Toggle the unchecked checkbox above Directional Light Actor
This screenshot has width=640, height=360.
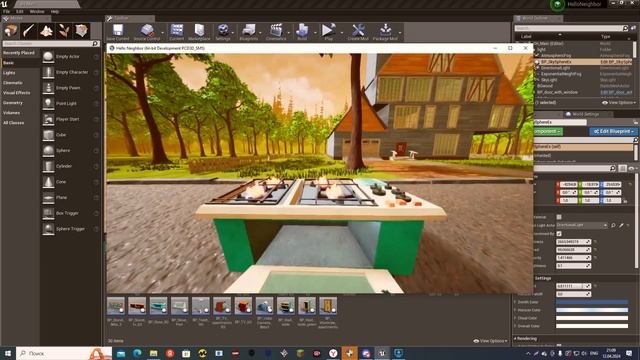coord(559,217)
